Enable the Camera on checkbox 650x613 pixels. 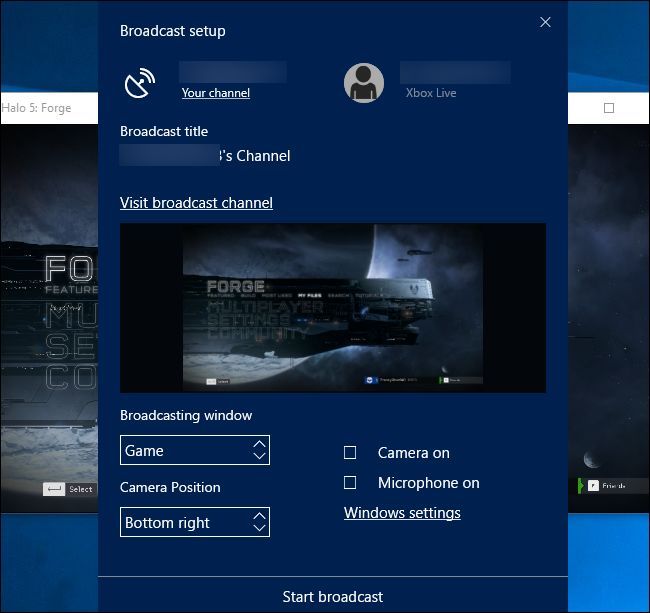(350, 453)
